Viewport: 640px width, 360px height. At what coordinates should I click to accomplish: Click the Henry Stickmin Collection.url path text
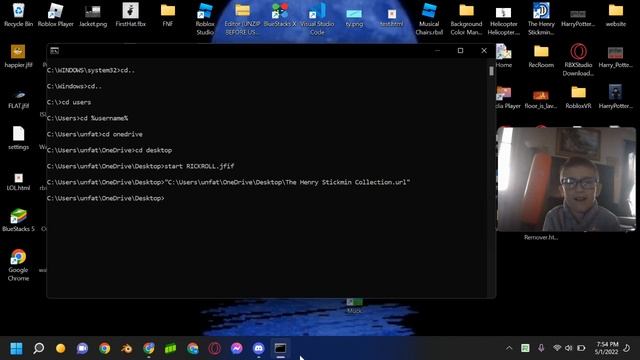click(287, 182)
